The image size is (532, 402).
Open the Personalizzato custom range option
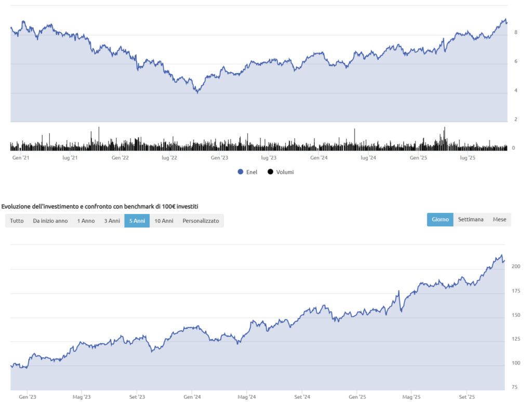pyautogui.click(x=201, y=221)
